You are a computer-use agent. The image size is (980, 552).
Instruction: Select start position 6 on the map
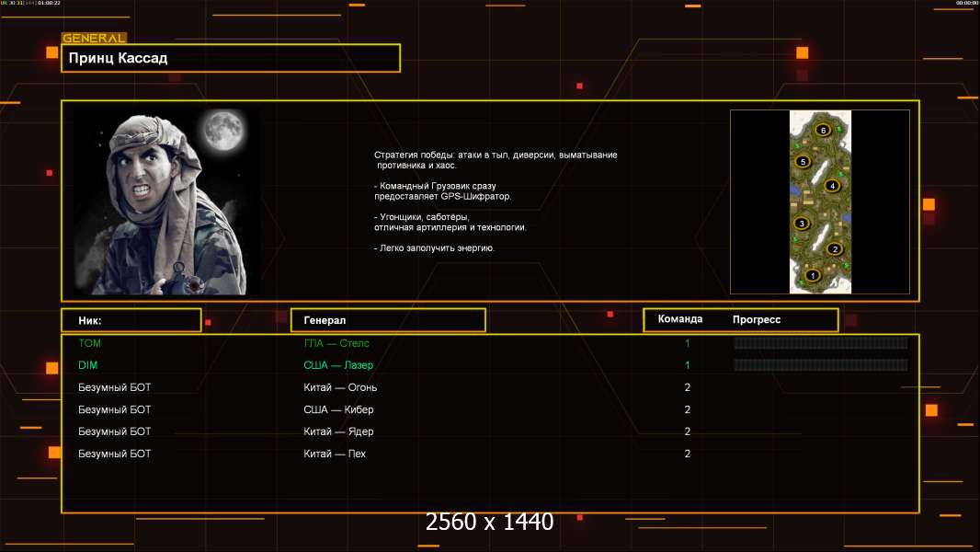point(823,129)
